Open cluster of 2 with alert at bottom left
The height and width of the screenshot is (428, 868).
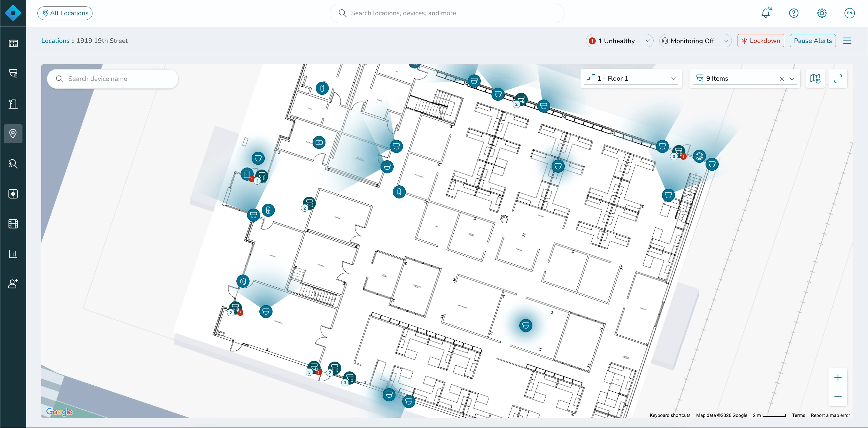tap(235, 308)
